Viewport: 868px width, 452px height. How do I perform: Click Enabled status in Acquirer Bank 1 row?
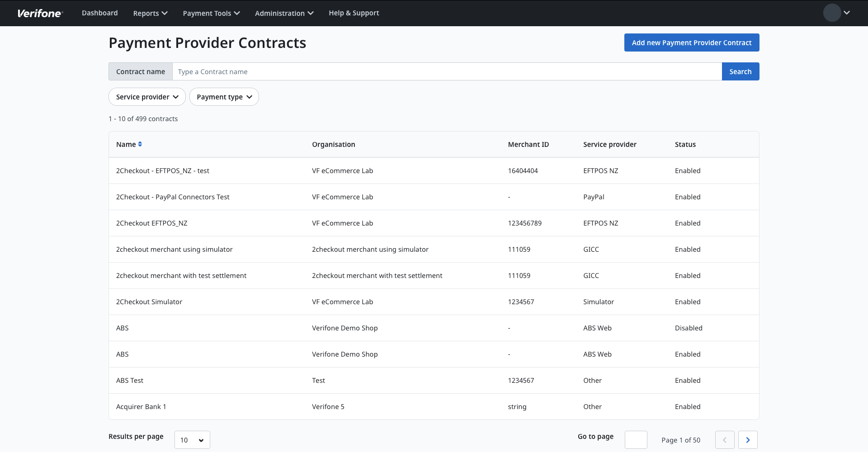[x=688, y=406]
